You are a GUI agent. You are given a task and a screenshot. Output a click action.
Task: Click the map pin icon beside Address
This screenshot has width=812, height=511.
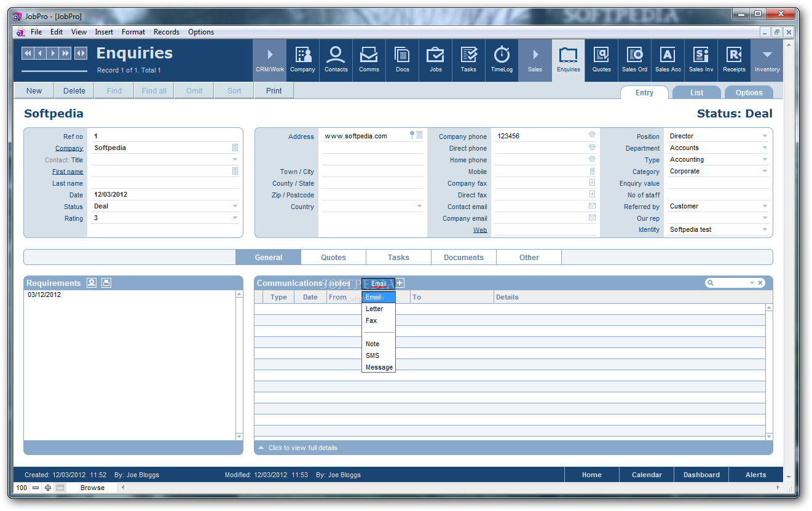(x=412, y=135)
